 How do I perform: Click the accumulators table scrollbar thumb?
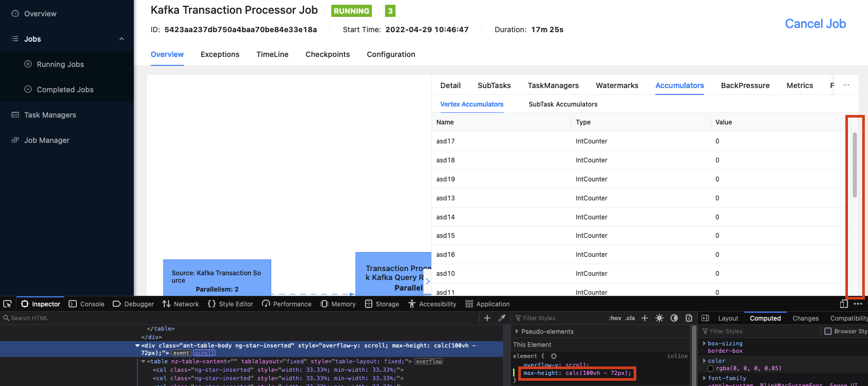pyautogui.click(x=855, y=165)
